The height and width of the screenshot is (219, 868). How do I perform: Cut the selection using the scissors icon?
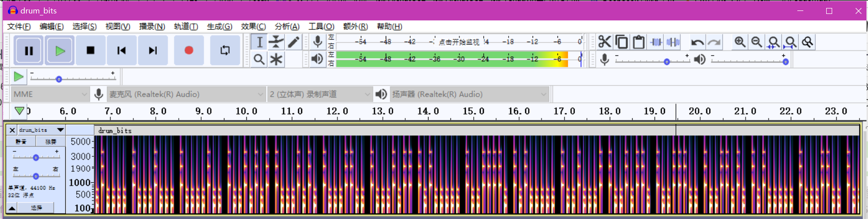coord(605,42)
